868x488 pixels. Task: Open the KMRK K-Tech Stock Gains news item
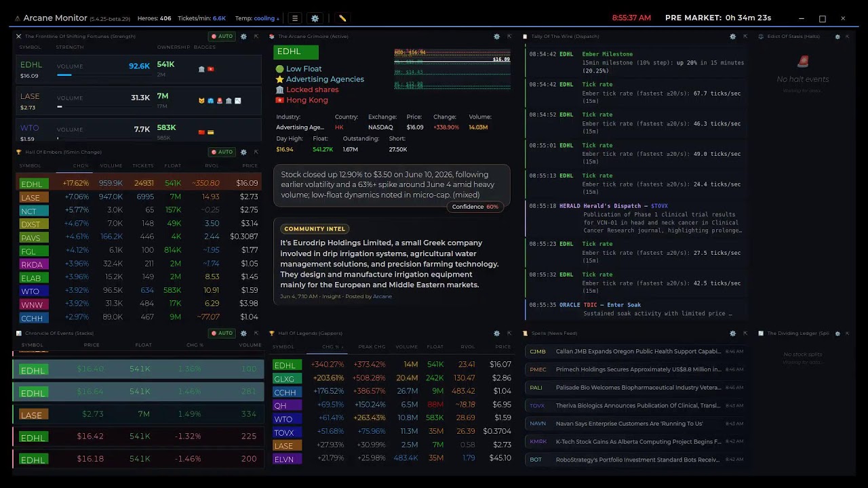(636, 442)
